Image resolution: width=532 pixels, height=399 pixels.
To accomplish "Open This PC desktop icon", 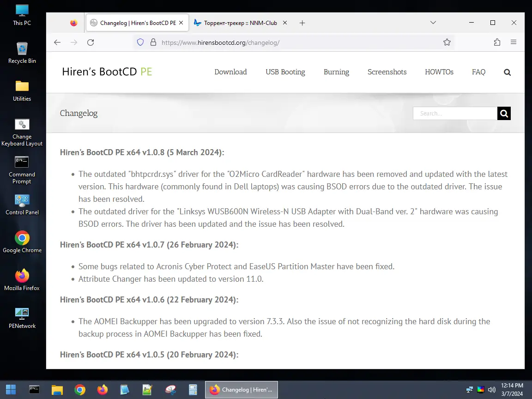I will 22,15.
